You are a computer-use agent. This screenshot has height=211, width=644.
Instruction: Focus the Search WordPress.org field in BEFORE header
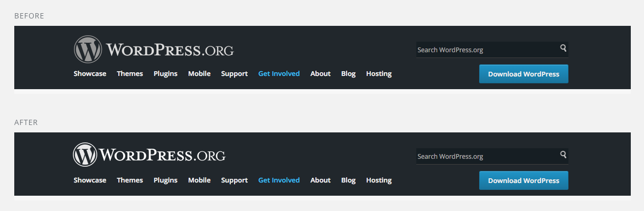pos(492,50)
